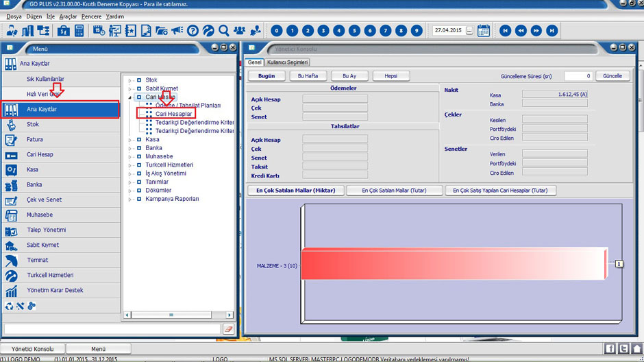Screen dimensions: 644x362
Task: Switch to the Menü taskbar window button
Action: [98, 349]
